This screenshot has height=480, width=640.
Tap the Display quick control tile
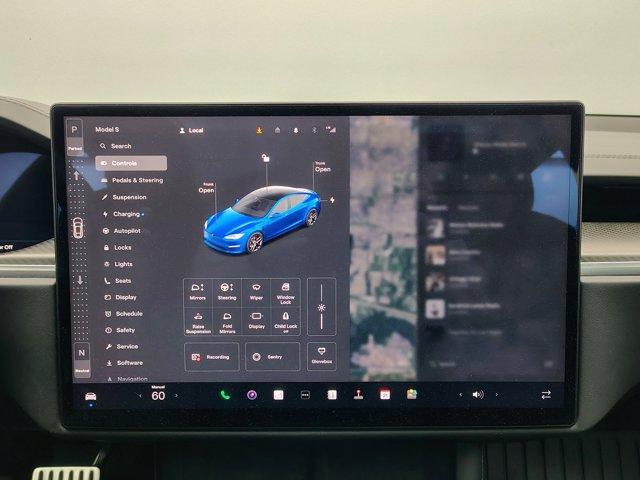(257, 322)
